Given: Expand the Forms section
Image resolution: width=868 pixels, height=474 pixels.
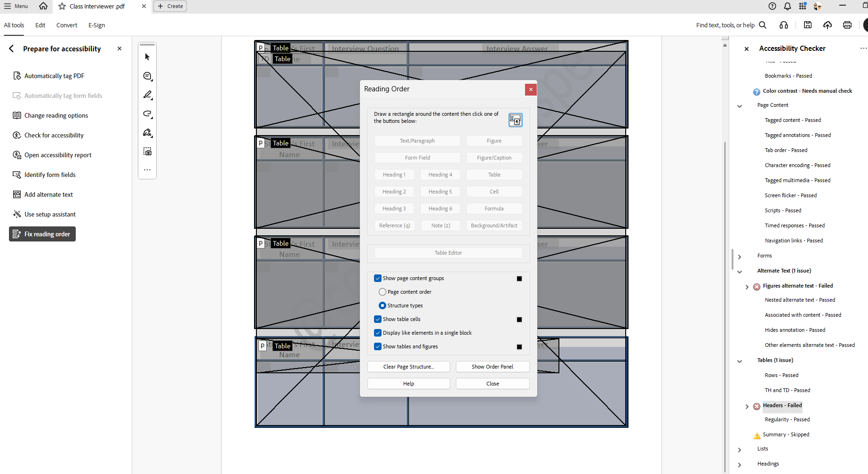Looking at the screenshot, I should click(740, 257).
